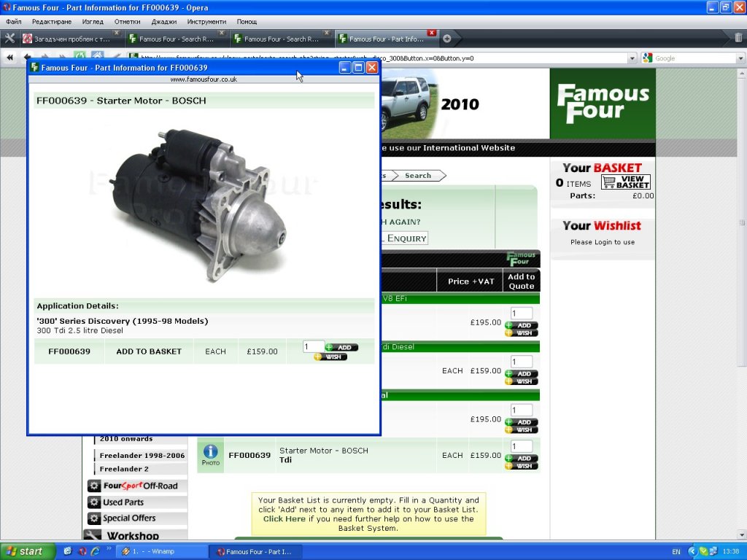Click the yellow WISH button in popup
The width and height of the screenshot is (747, 560).
pos(330,357)
